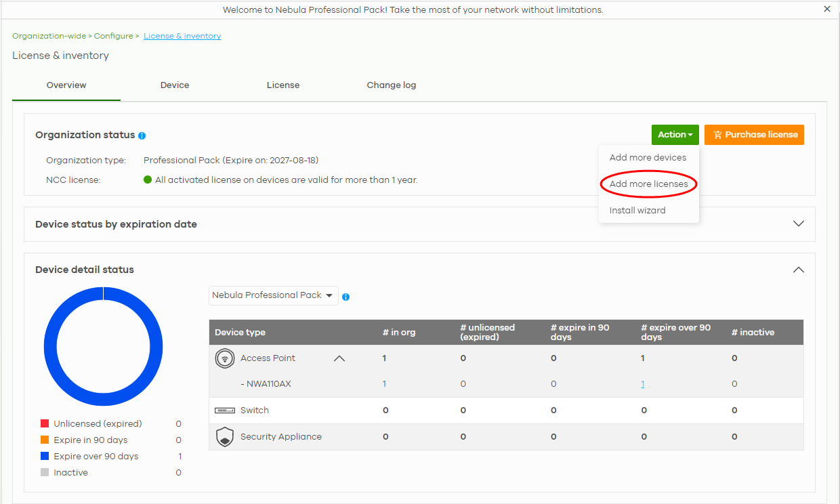Screen dimensions: 840x504
Task: Click the blue Expire over 90 days swatch
Action: [x=45, y=456]
